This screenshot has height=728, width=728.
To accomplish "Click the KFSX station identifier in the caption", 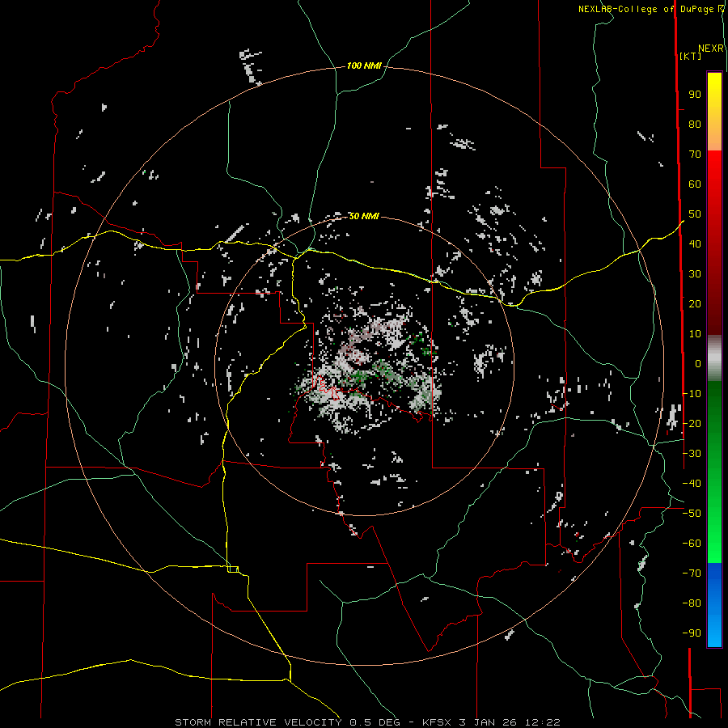I will click(x=438, y=722).
